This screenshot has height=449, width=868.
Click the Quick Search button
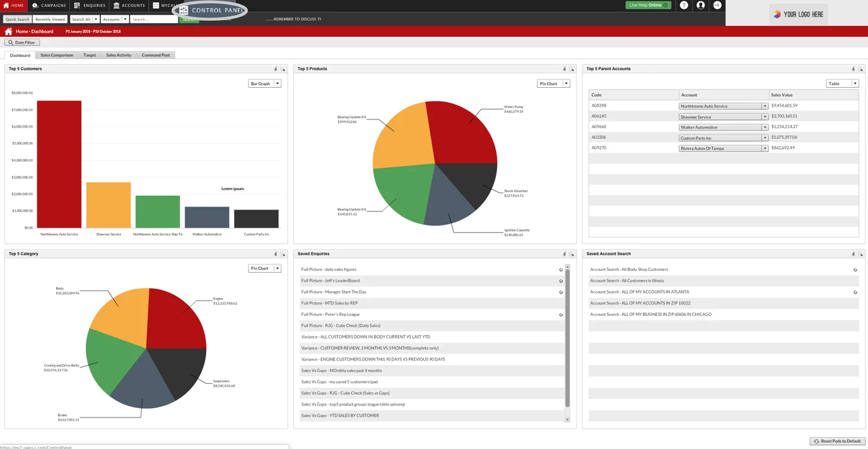[17, 20]
